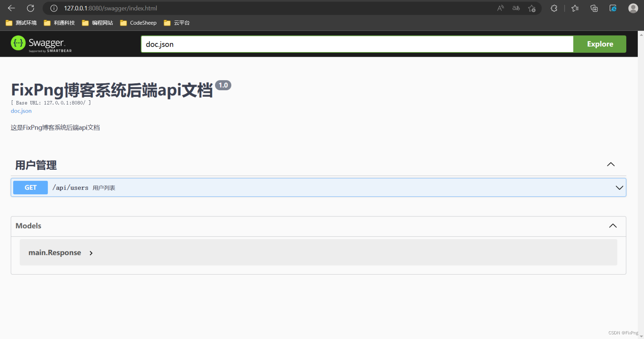The image size is (644, 339).
Task: Click the Swagger logo
Action: click(x=41, y=44)
